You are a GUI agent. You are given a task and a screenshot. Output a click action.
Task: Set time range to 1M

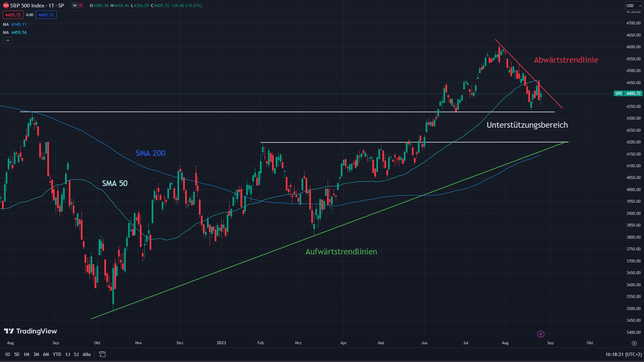pos(26,354)
